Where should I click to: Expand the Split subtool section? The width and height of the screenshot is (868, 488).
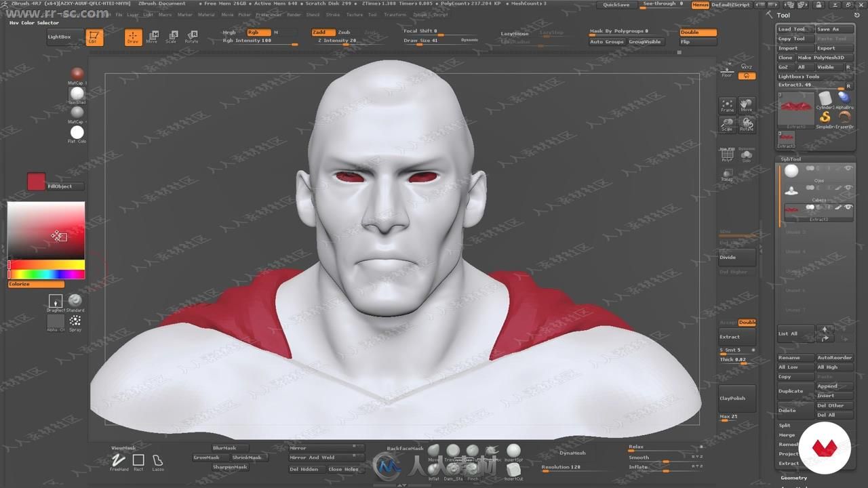point(785,426)
